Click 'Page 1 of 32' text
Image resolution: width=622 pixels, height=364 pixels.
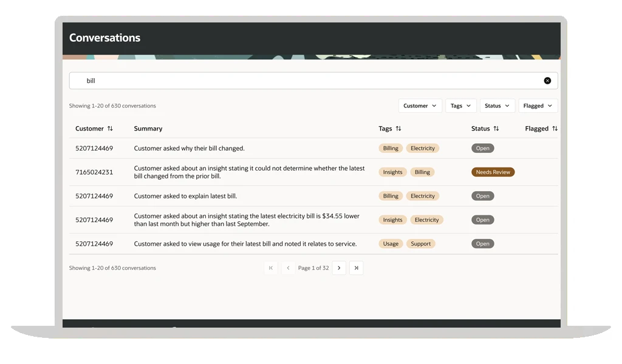pyautogui.click(x=313, y=268)
